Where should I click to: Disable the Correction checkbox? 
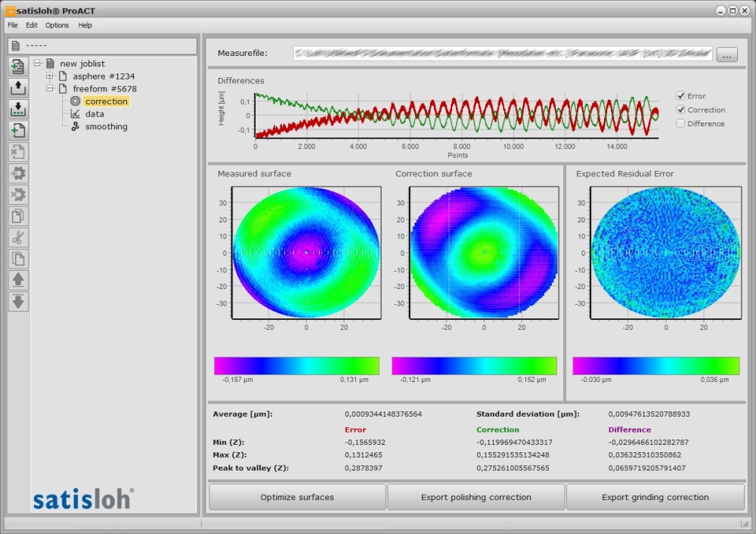pos(682,110)
